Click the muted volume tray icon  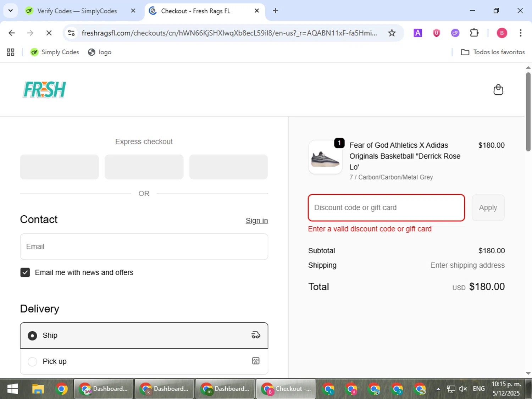pyautogui.click(x=463, y=389)
